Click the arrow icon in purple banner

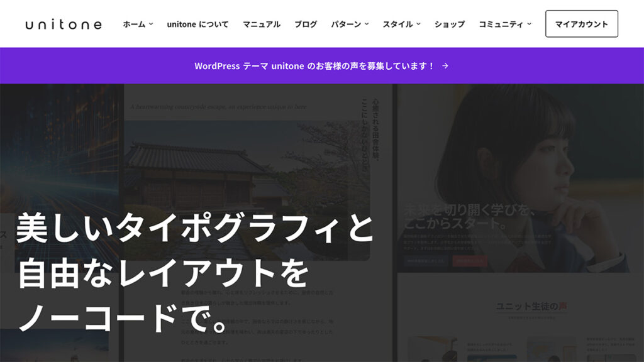tap(445, 65)
